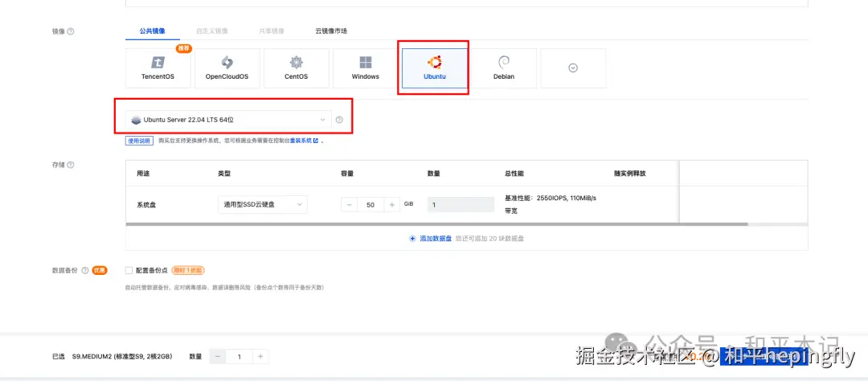The width and height of the screenshot is (868, 381).
Task: Click the disk capacity field showing 50
Action: coord(371,205)
